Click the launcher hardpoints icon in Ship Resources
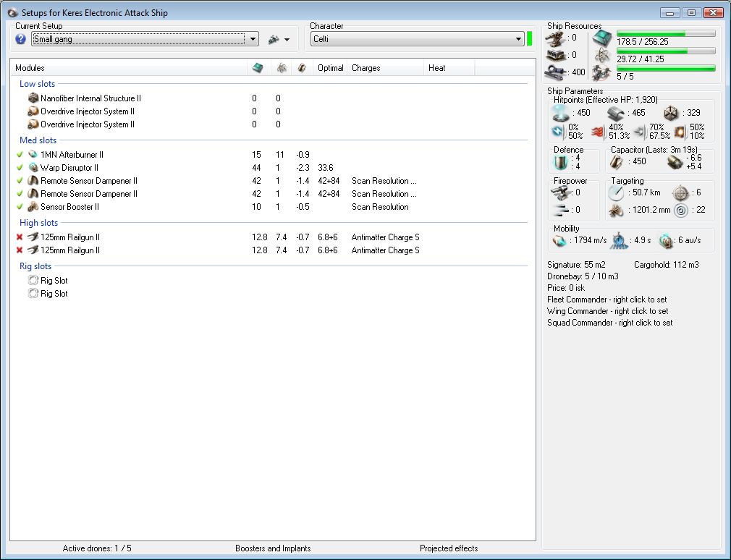This screenshot has height=560, width=731. pos(556,56)
